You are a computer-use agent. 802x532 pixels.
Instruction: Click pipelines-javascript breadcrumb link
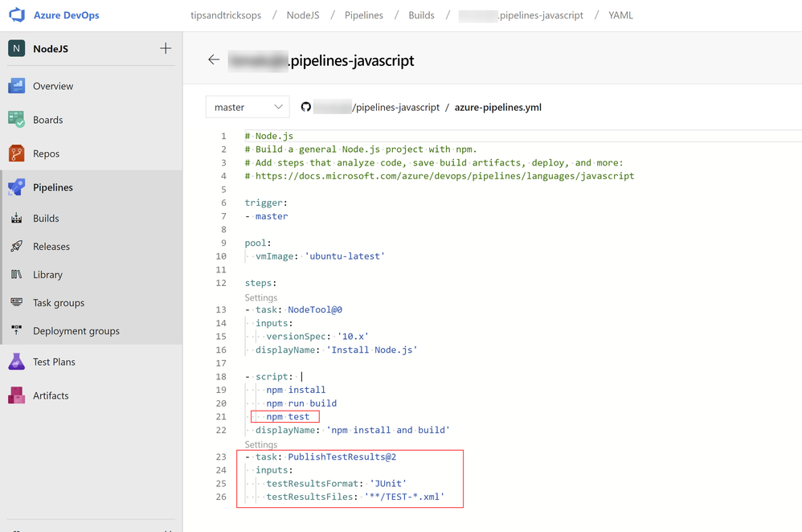pos(521,15)
